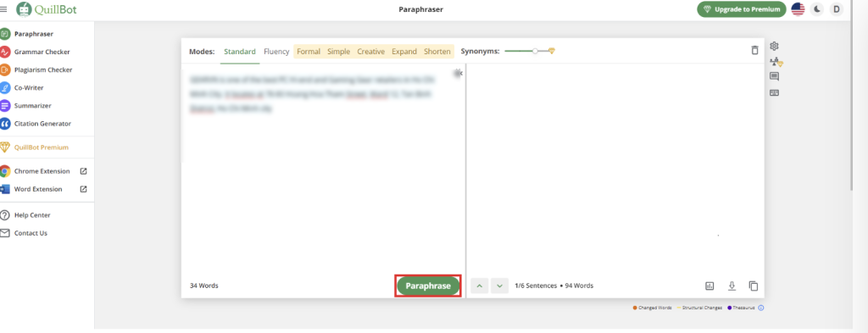Click the Co-Writer pen icon
The height and width of the screenshot is (333, 868).
[x=5, y=87]
